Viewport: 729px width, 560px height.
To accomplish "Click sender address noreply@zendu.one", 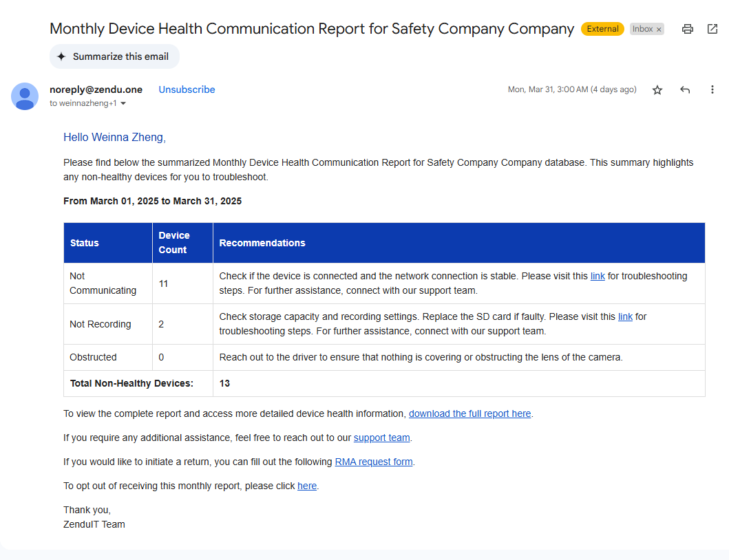I will [96, 89].
